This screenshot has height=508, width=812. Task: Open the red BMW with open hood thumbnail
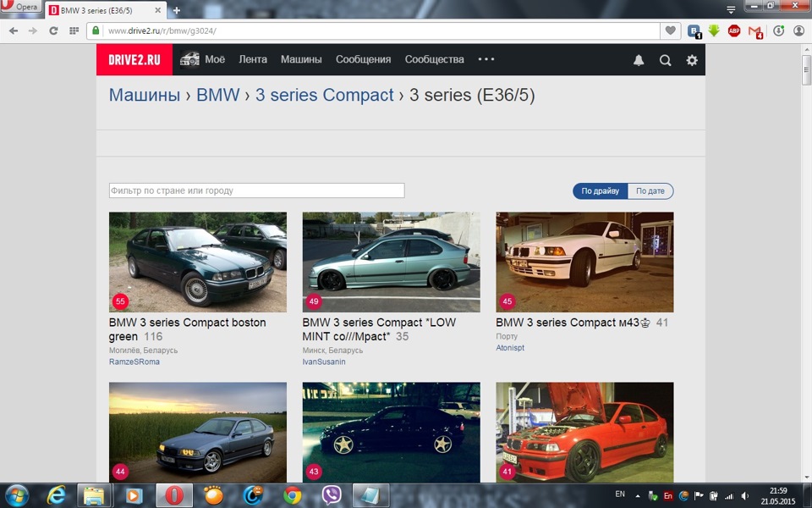coord(584,433)
